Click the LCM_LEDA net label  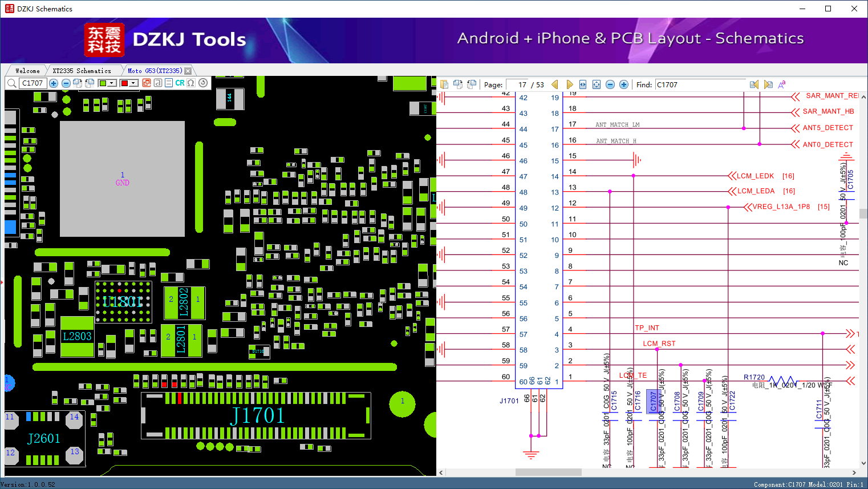click(x=756, y=191)
